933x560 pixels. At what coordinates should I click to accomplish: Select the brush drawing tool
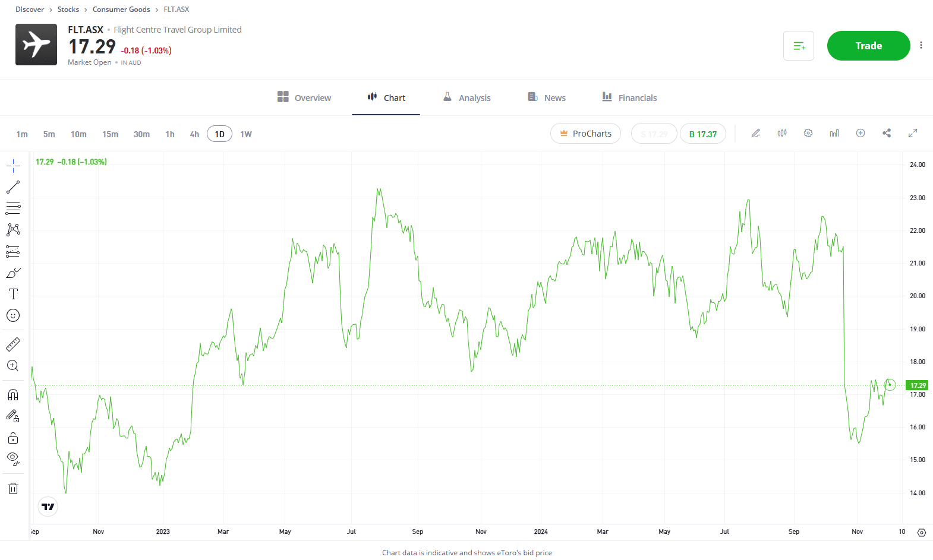[13, 273]
